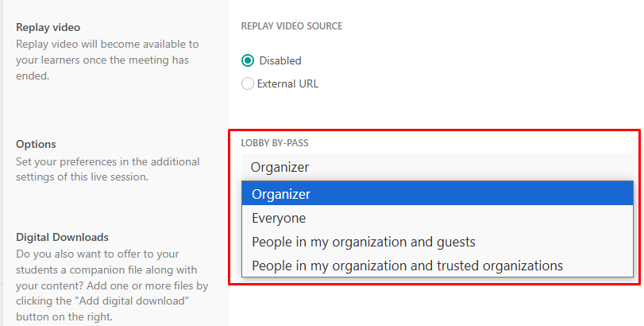Select the Disabled replay video source radio
This screenshot has height=326, width=644.
coord(247,61)
